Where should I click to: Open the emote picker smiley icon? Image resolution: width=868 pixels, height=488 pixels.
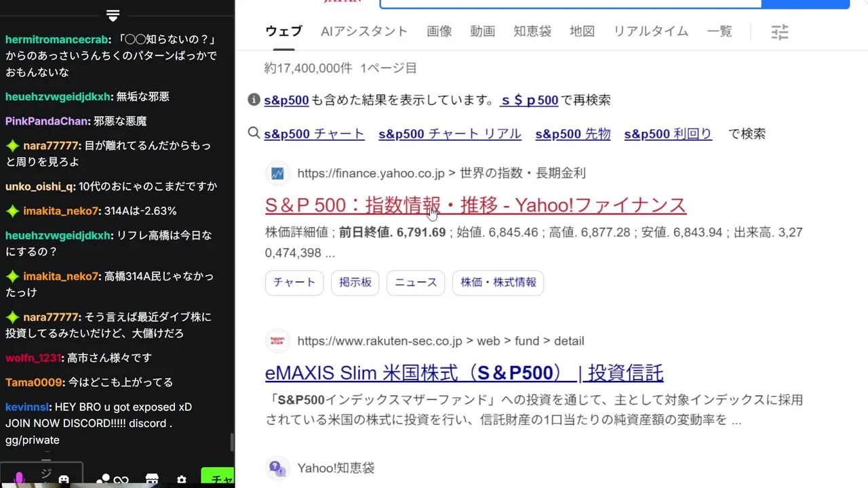(63, 480)
